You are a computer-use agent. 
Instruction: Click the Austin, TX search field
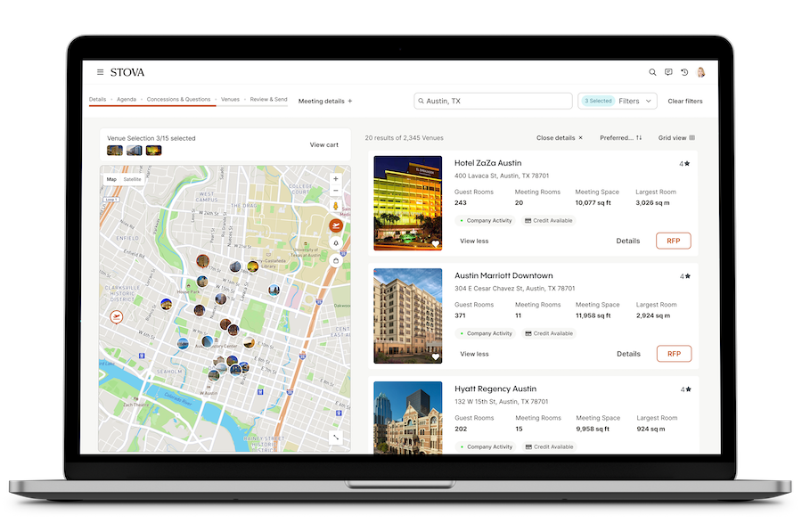coord(493,102)
